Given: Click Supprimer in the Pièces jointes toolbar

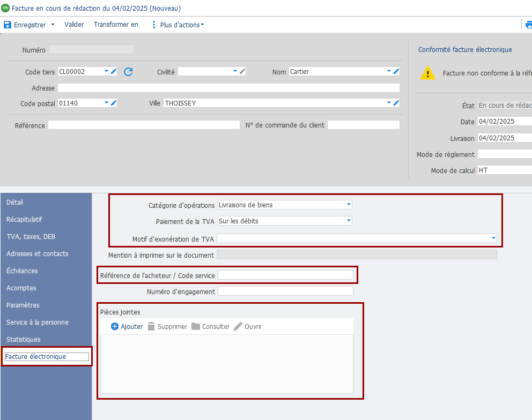Looking at the screenshot, I should pos(167,326).
